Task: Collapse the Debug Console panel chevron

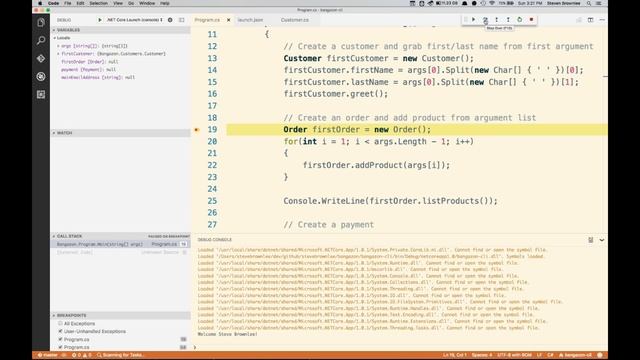Action: pos(602,240)
